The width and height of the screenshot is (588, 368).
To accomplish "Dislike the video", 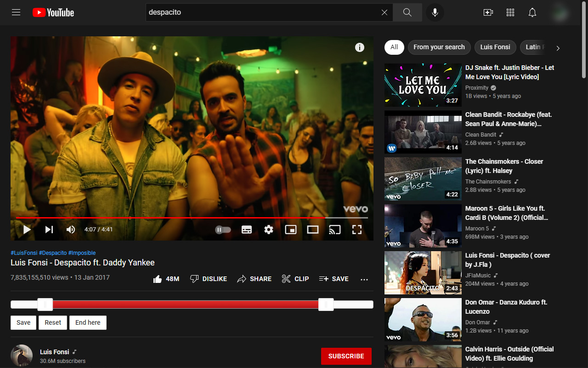I will pos(209,279).
